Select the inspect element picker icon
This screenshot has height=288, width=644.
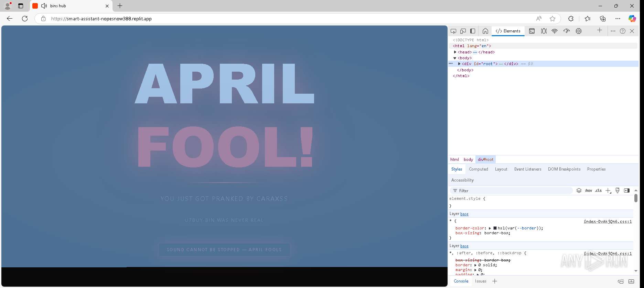453,31
